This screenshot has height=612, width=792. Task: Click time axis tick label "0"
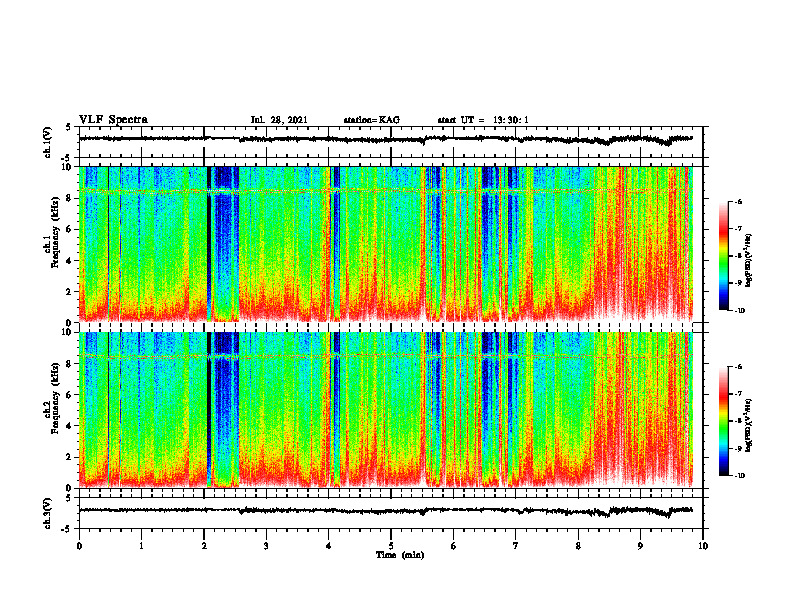tap(79, 546)
